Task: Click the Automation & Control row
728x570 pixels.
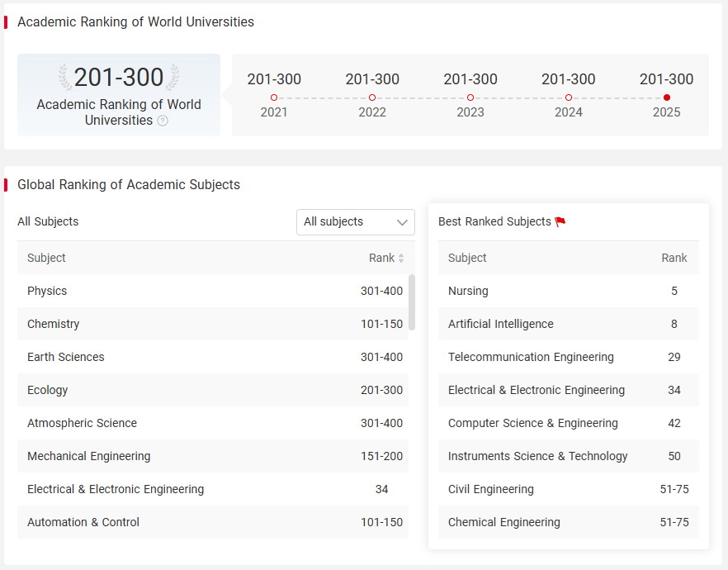Action: pyautogui.click(x=213, y=522)
